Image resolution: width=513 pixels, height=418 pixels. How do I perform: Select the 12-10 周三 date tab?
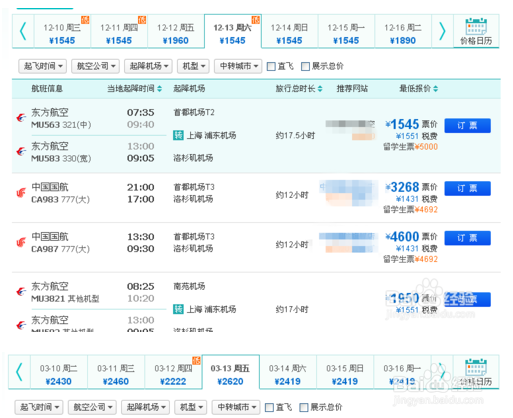tap(62, 31)
